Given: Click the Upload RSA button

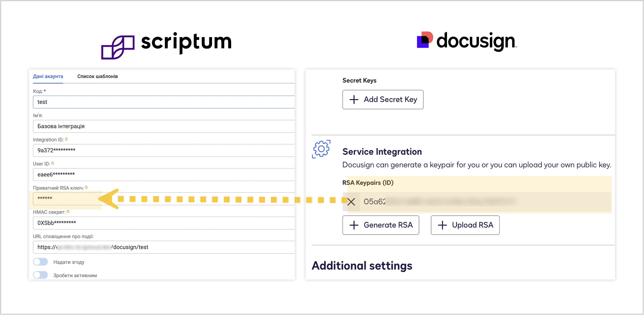Looking at the screenshot, I should coord(465,225).
